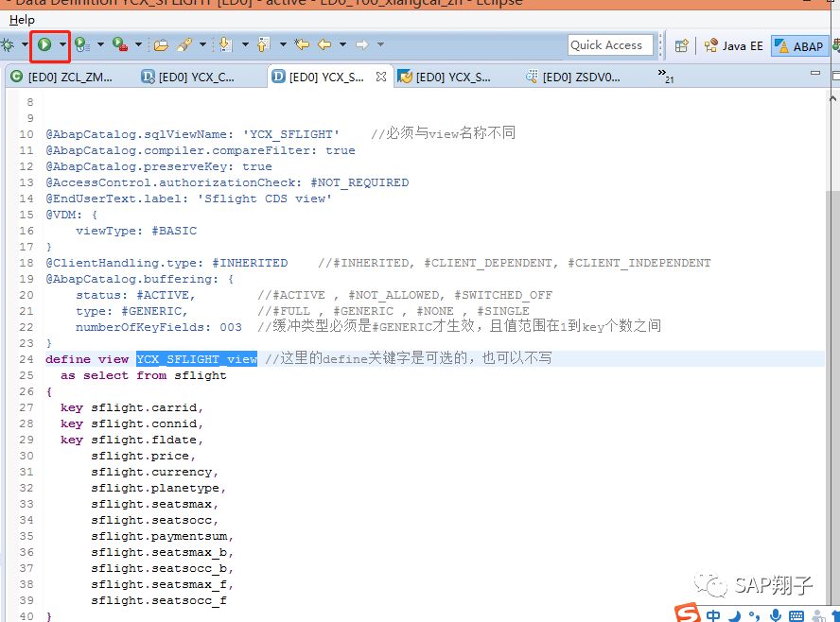Click the key sflight.fldate field

coord(131,440)
